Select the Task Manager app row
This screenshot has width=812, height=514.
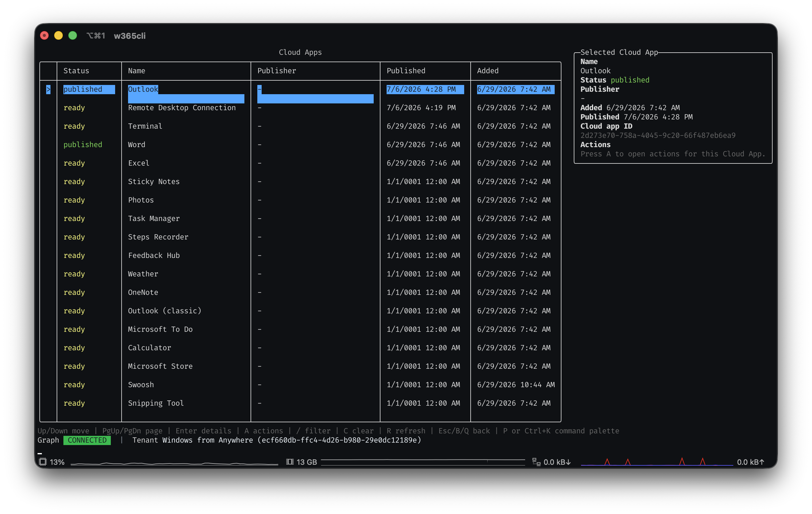[300, 219]
